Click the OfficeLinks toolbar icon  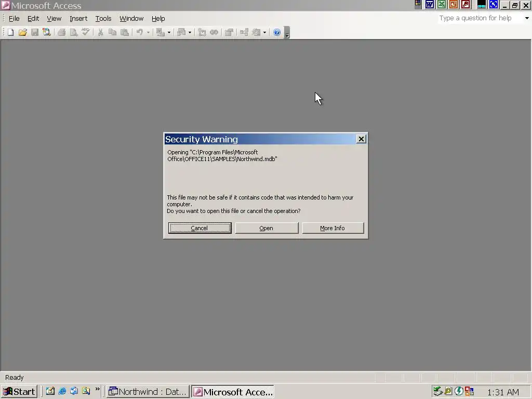pyautogui.click(x=160, y=32)
